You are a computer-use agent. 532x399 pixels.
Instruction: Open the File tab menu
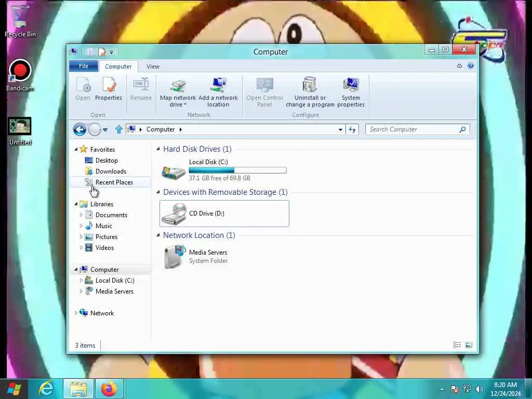pos(84,66)
